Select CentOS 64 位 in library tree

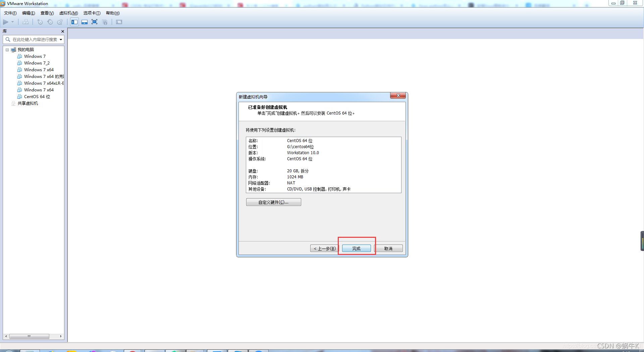(37, 97)
